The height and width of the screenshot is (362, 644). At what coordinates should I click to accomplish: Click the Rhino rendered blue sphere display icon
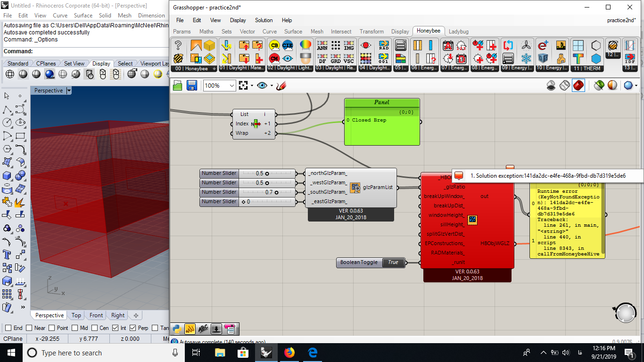tap(50, 74)
